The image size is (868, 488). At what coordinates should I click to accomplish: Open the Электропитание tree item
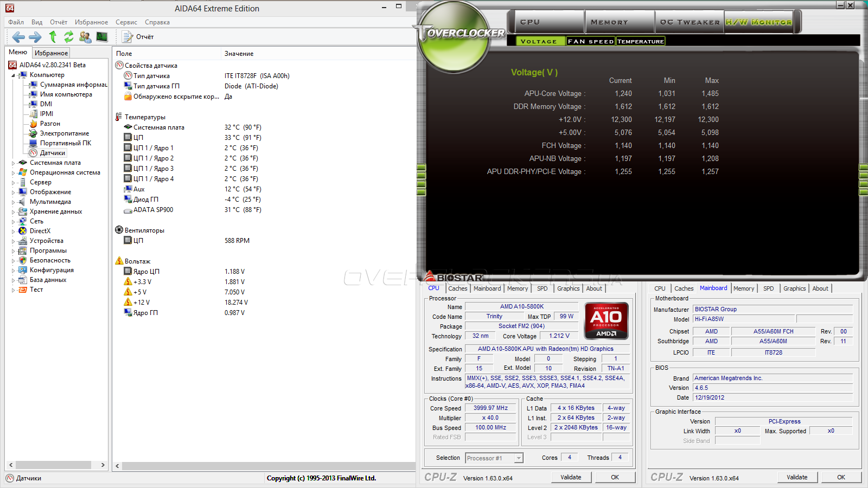[x=65, y=133]
